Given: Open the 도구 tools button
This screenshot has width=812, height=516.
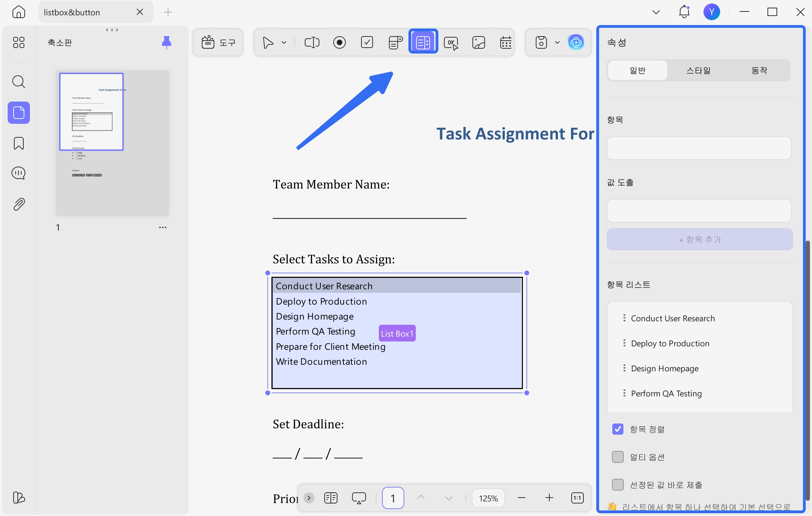Looking at the screenshot, I should pyautogui.click(x=218, y=42).
